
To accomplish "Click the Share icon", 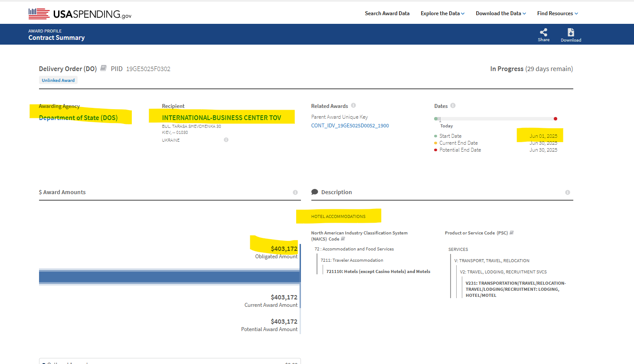I will pos(543,32).
